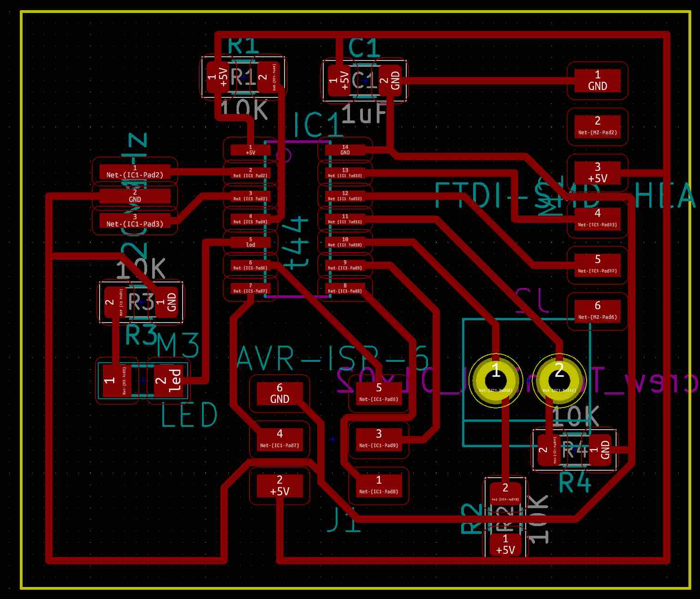
Task: Select IC1 pin 12 pad
Action: click(x=345, y=196)
